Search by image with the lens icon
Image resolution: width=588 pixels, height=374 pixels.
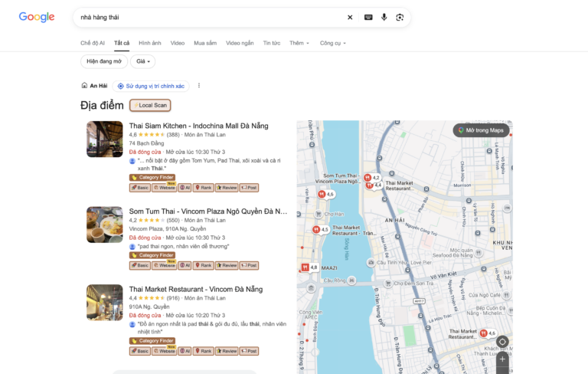point(400,18)
